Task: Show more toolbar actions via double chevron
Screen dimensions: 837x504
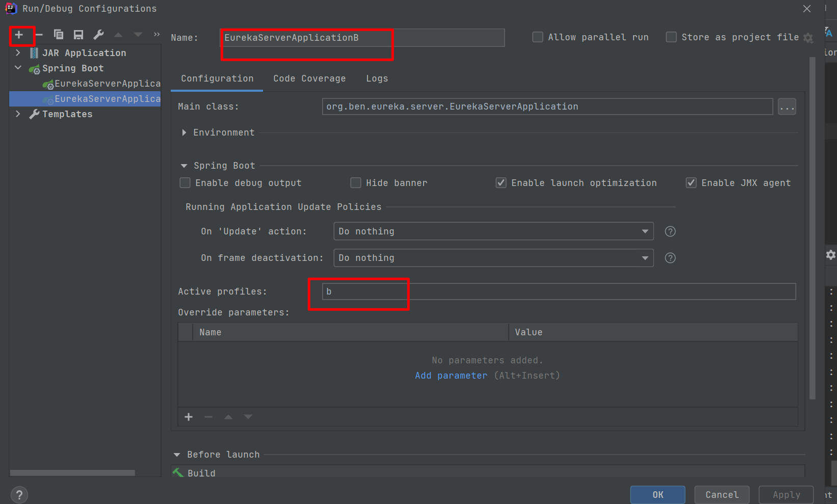Action: [x=156, y=35]
